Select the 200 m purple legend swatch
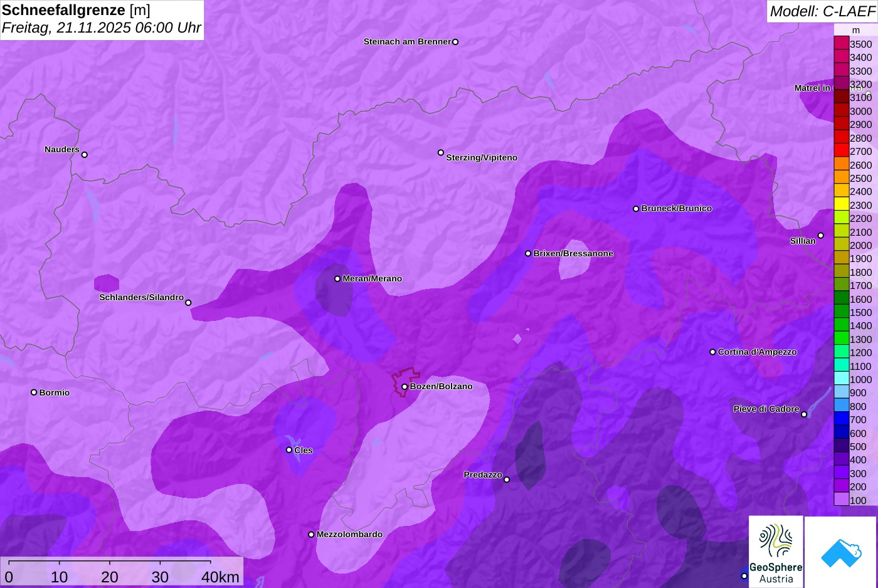The width and height of the screenshot is (878, 588). [x=841, y=486]
